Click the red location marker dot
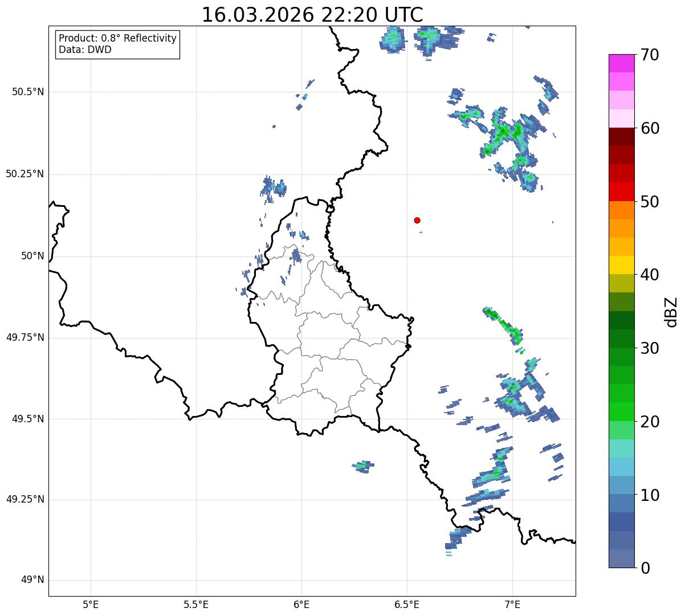 click(x=417, y=221)
